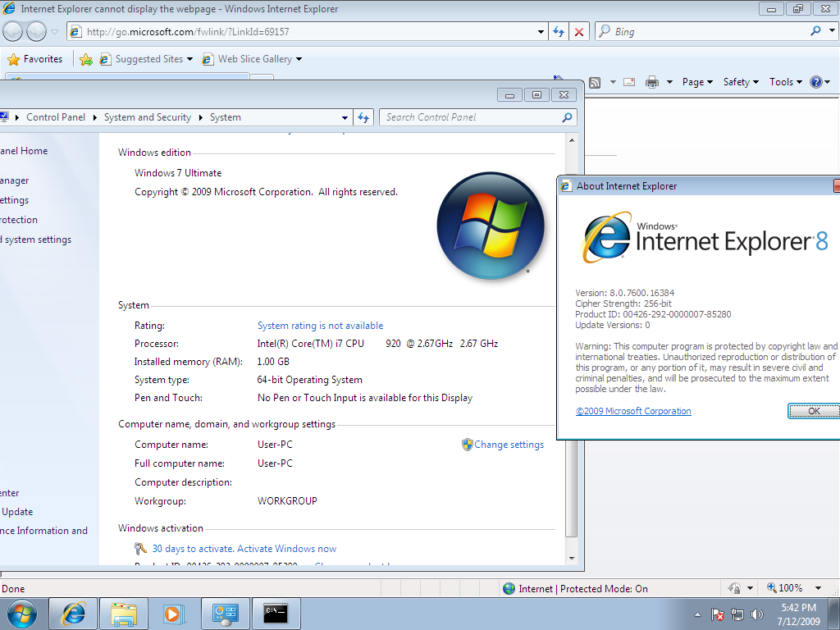Click the Forward navigation button in Internet Explorer
Screen dimensions: 840x630
coord(36,32)
